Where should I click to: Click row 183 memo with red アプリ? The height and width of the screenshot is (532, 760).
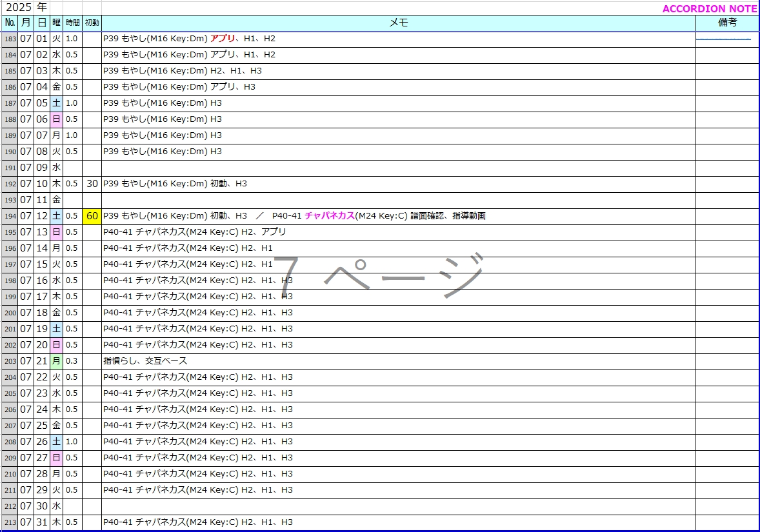[x=399, y=39]
